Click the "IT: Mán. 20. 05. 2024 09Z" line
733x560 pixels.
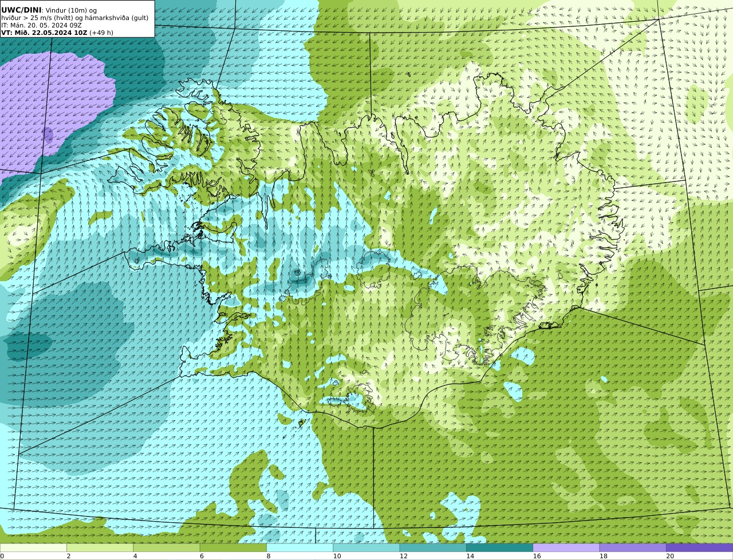click(41, 25)
